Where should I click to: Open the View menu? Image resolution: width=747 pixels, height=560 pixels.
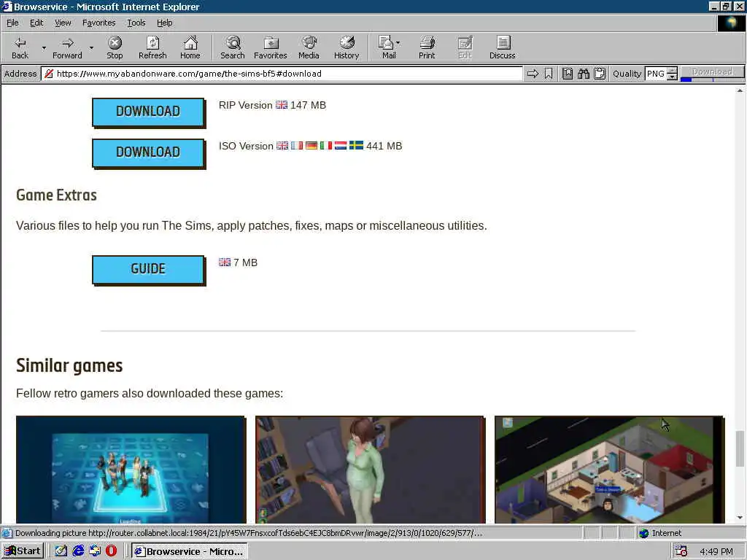point(63,23)
